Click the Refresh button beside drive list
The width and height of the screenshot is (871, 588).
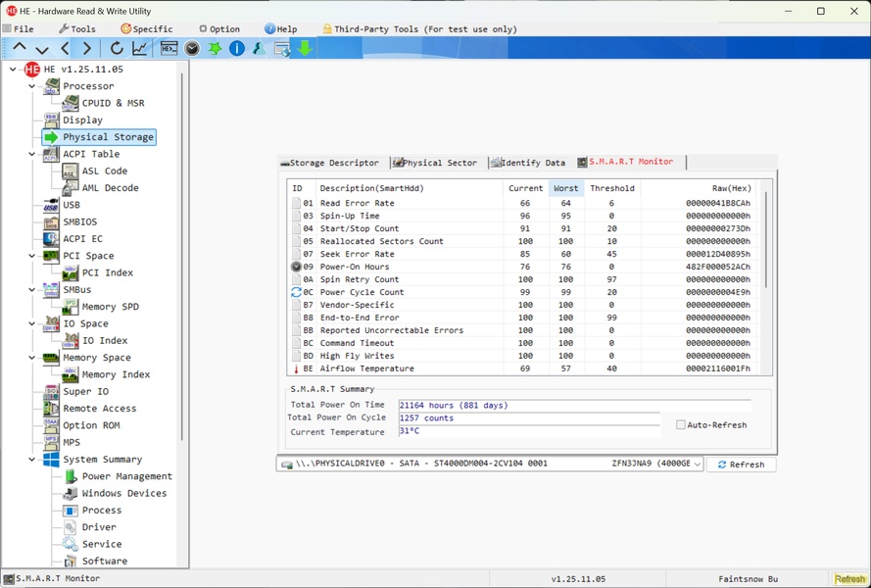click(741, 465)
